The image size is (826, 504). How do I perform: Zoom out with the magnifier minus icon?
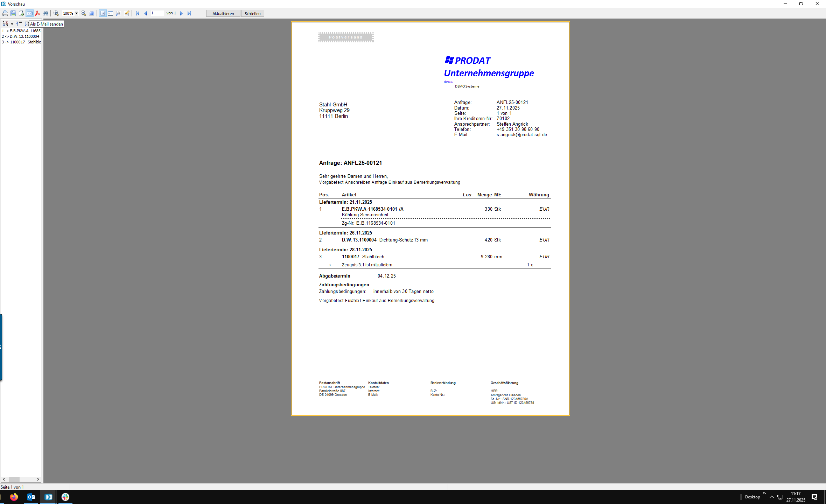[83, 13]
